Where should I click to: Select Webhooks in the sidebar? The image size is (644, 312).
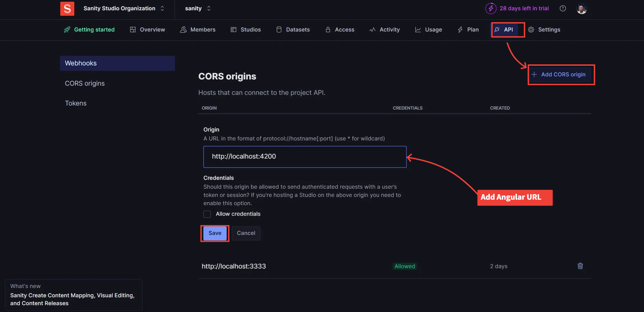(x=117, y=63)
